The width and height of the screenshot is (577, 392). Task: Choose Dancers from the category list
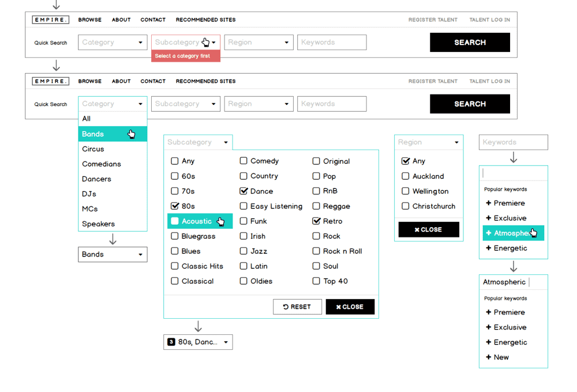coord(113,179)
